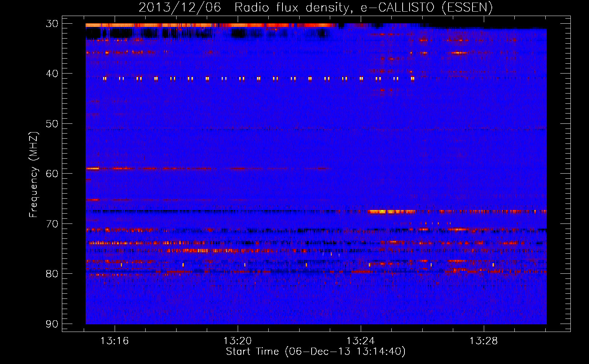Click the '70' frequency tick label
This screenshot has height=364, width=589.
coord(52,223)
